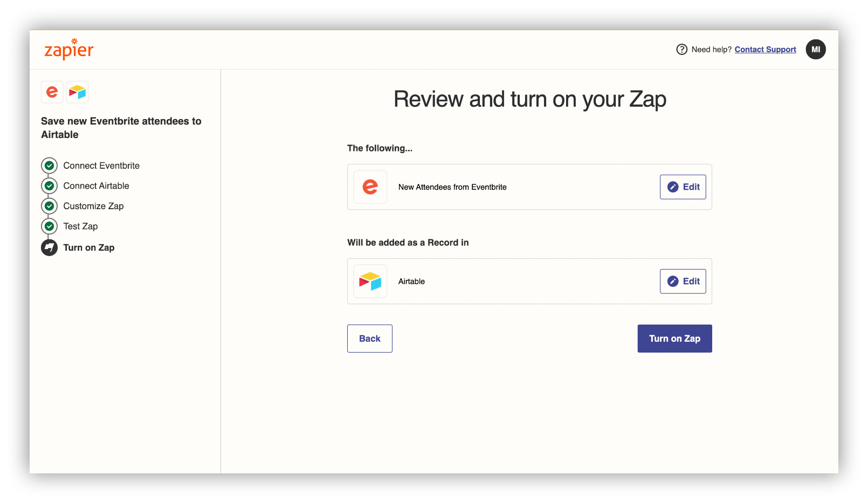Click the Turn on Zap step icon

point(49,247)
